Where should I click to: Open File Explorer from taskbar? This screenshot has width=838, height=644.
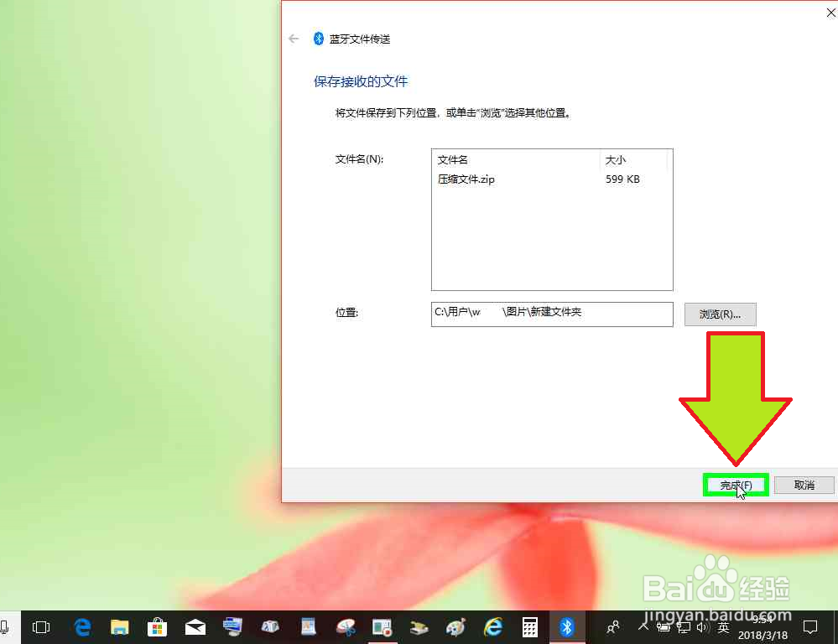pos(120,627)
